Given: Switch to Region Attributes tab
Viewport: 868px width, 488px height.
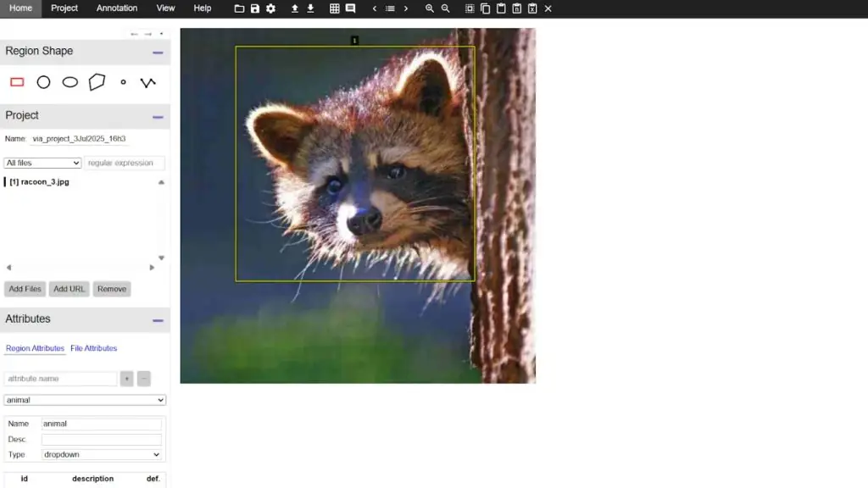Looking at the screenshot, I should pos(35,348).
